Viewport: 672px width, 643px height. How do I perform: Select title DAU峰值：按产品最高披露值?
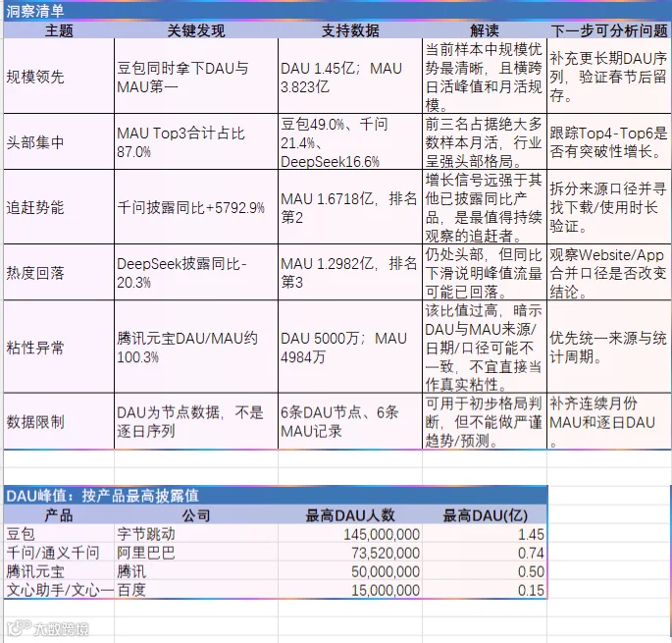coord(275,496)
